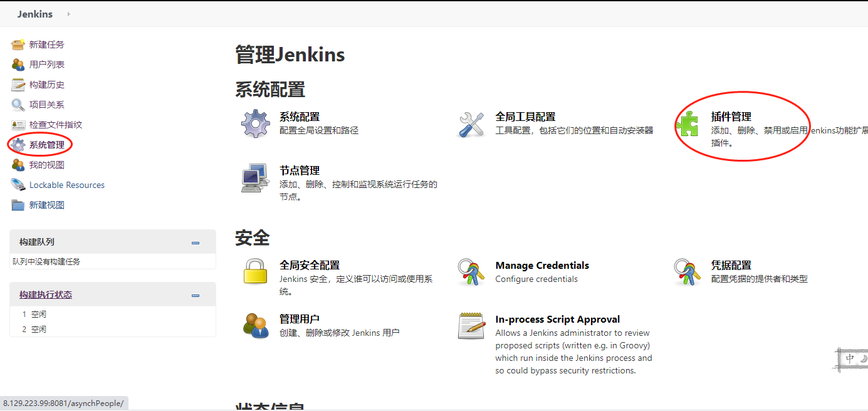This screenshot has height=411, width=868.
Task: Expand the Jenkins breadcrumb arrow
Action: 68,14
